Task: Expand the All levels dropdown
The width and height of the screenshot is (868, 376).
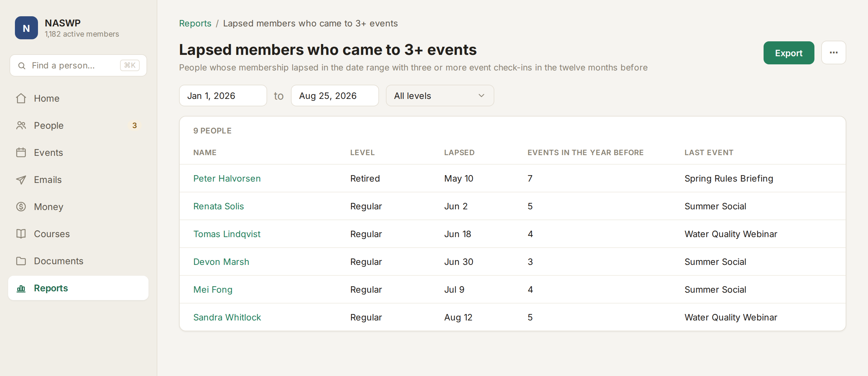Action: (x=440, y=96)
